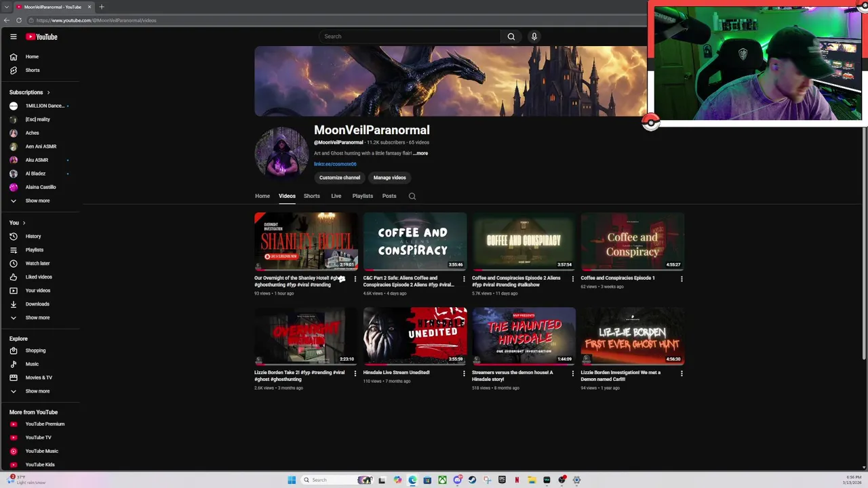The height and width of the screenshot is (488, 868).
Task: Open options menu for Shanley Hotel video
Action: [355, 279]
